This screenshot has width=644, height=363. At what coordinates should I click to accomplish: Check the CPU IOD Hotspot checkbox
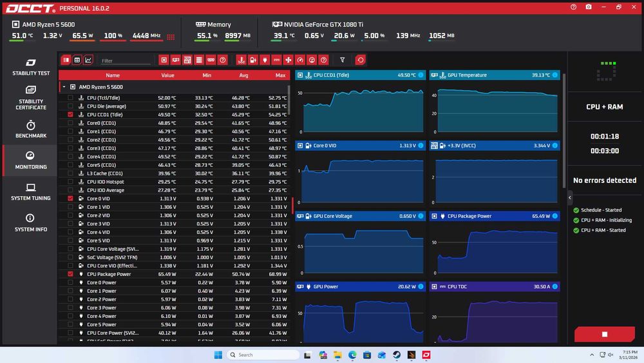pyautogui.click(x=70, y=182)
